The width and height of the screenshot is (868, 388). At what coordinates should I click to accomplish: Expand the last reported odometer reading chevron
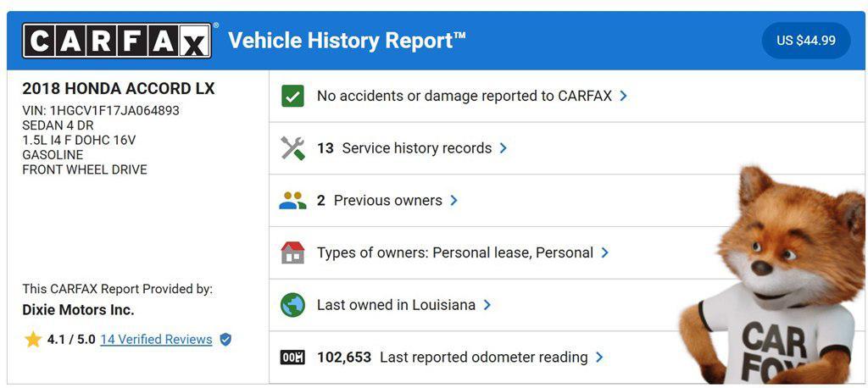599,358
